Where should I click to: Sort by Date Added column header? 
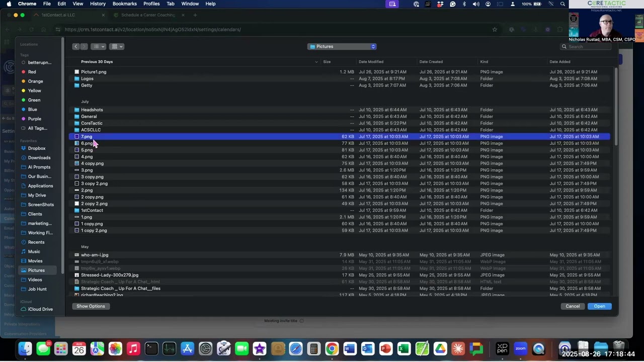click(560, 62)
